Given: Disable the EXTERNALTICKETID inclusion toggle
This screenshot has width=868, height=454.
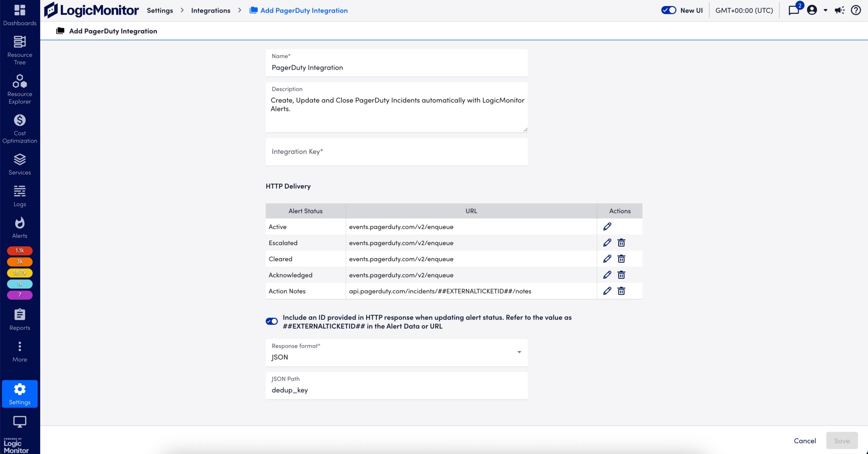Looking at the screenshot, I should (x=272, y=321).
